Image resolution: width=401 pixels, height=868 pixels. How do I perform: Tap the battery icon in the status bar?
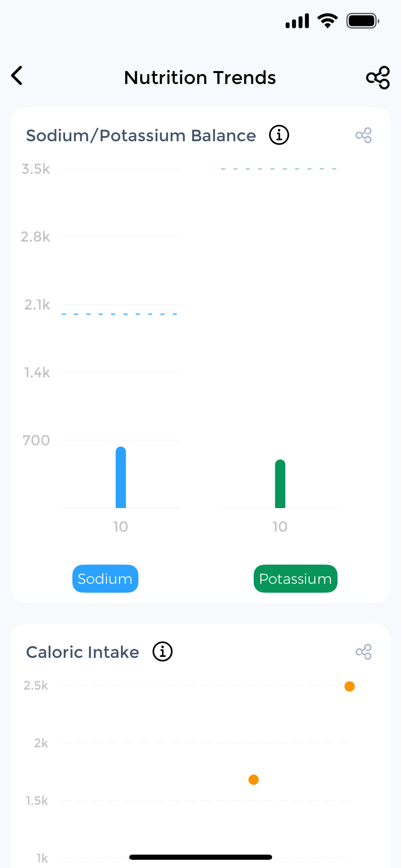tap(362, 21)
